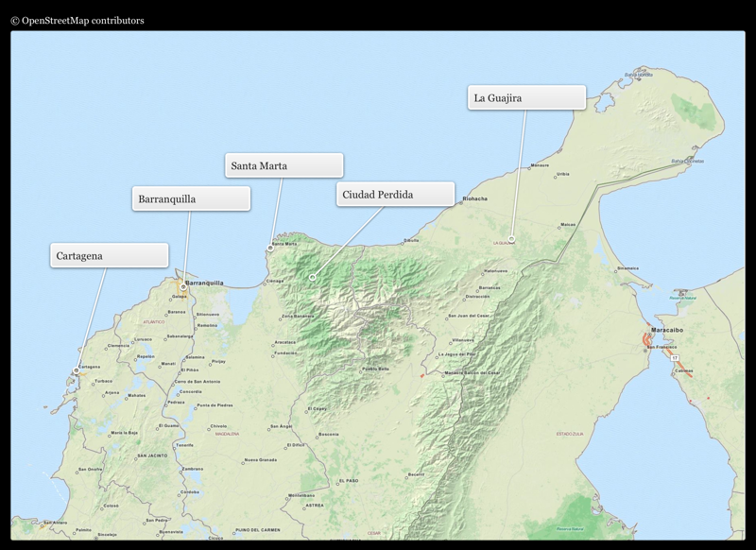Click the Route 17 road shield near Maracaibo
Screen dimensions: 756x550
click(x=675, y=358)
